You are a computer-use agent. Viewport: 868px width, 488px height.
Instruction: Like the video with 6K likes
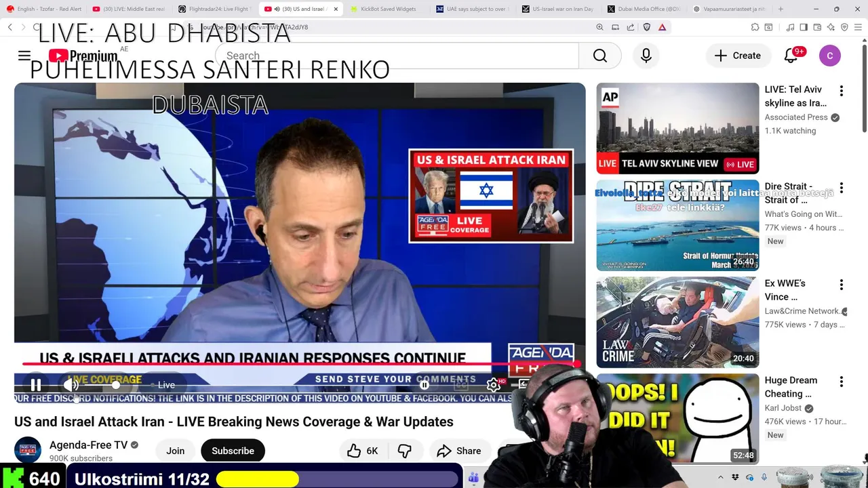coord(363,451)
